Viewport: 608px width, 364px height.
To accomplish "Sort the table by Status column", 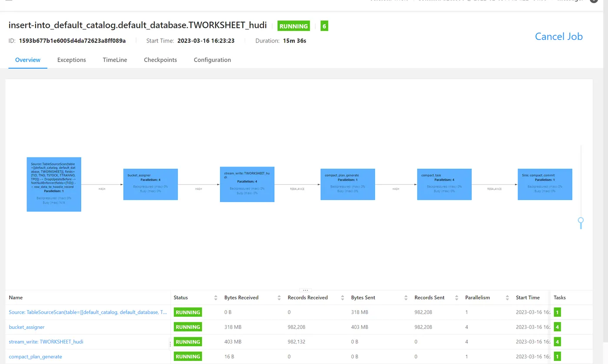I will 216,298.
